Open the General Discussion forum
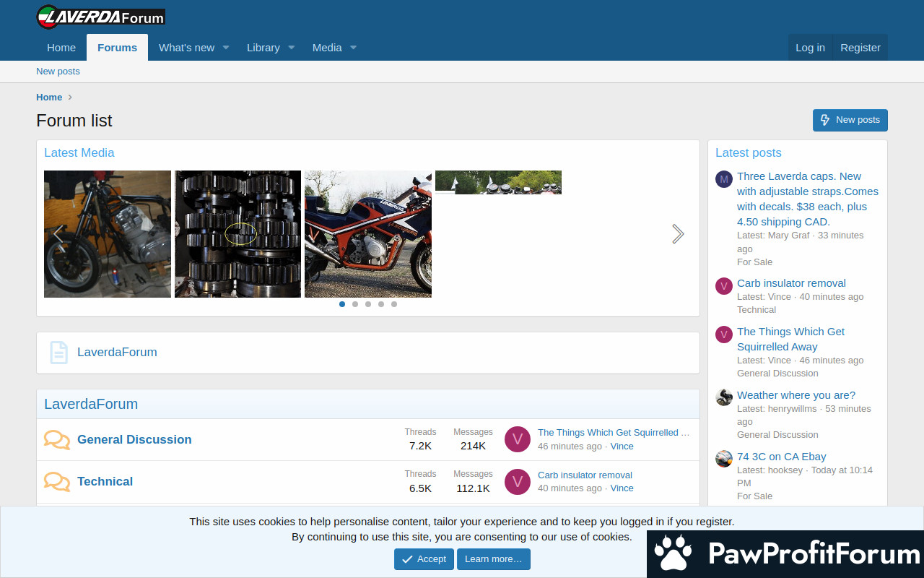Viewport: 924px width, 578px height. 134,439
